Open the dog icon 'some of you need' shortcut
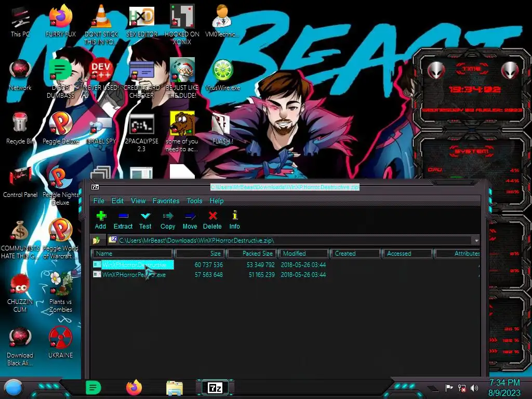Viewport: 532px width, 399px height. [x=182, y=132]
